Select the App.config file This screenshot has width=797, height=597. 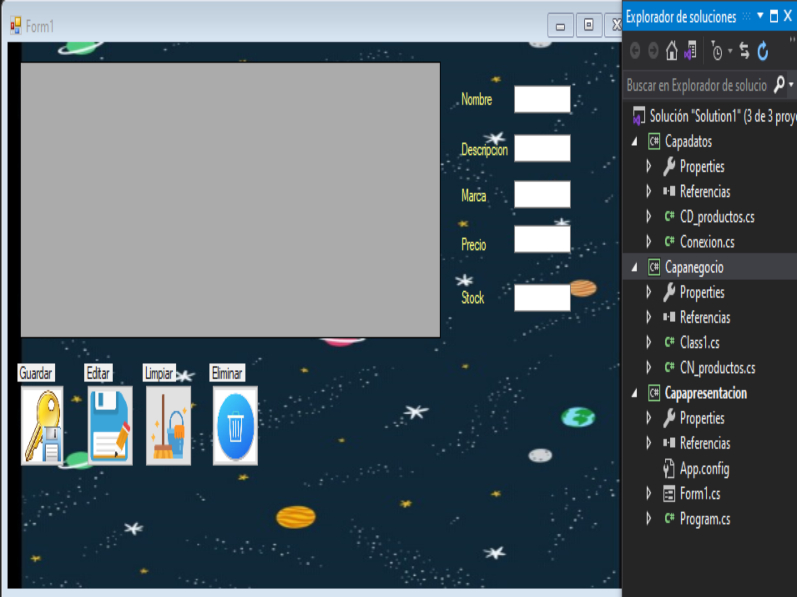click(x=704, y=469)
